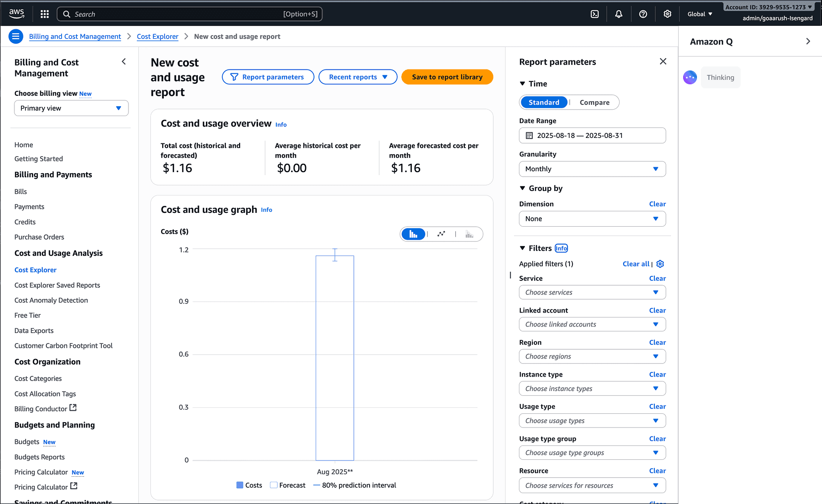Toggle the 80% prediction interval legend
Viewport: 822px width, 504px height.
355,485
